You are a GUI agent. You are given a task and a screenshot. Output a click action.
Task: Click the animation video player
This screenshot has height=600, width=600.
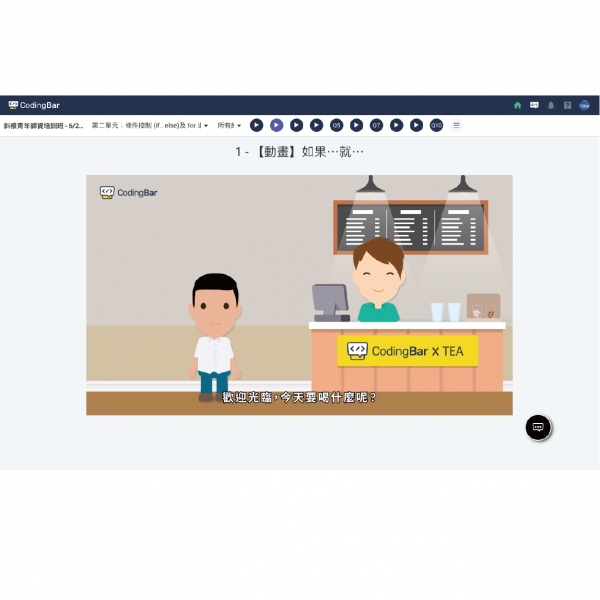(299, 295)
